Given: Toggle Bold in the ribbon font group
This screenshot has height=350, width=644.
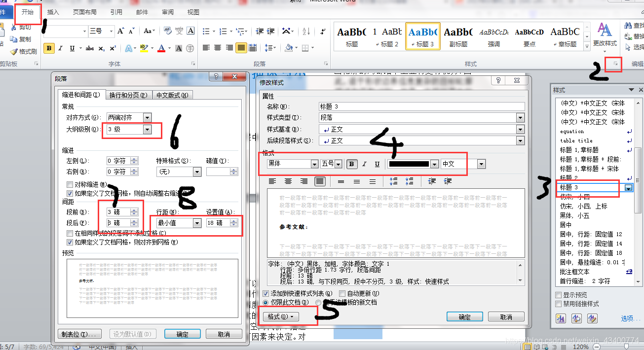Looking at the screenshot, I should [x=49, y=48].
